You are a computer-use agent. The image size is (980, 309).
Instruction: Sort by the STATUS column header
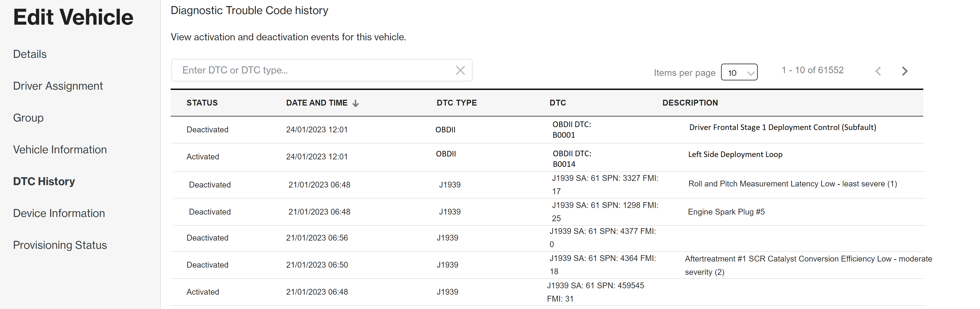pyautogui.click(x=202, y=103)
